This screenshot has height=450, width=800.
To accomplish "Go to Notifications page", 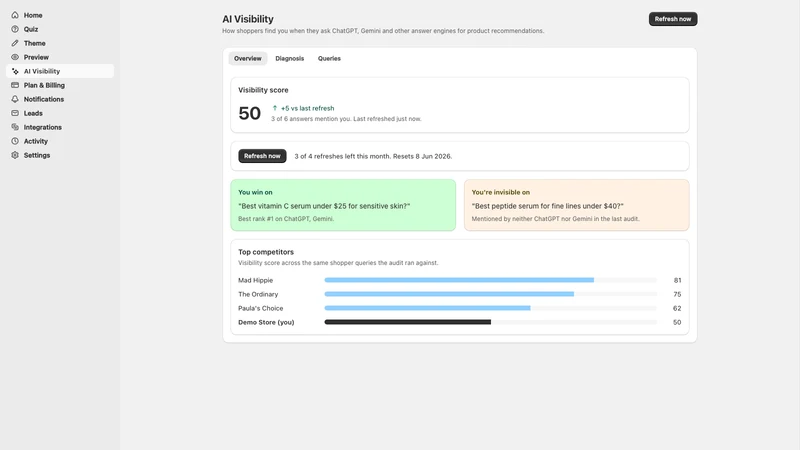I will coord(60,99).
